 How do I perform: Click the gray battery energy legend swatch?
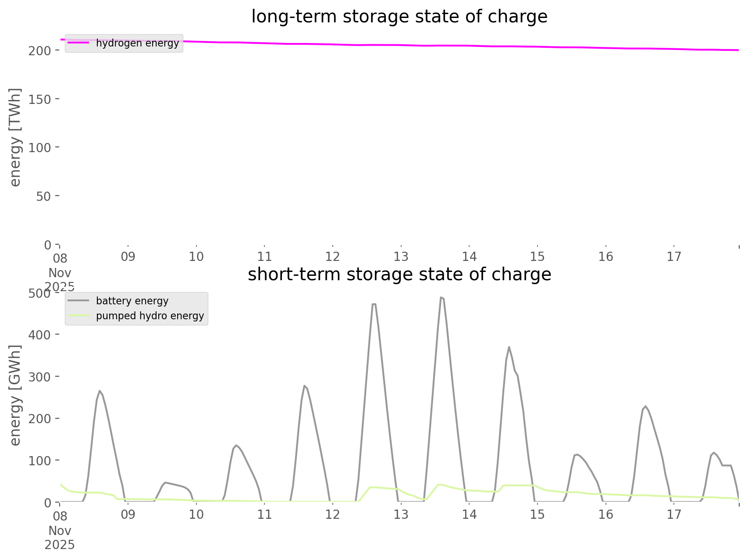(78, 301)
